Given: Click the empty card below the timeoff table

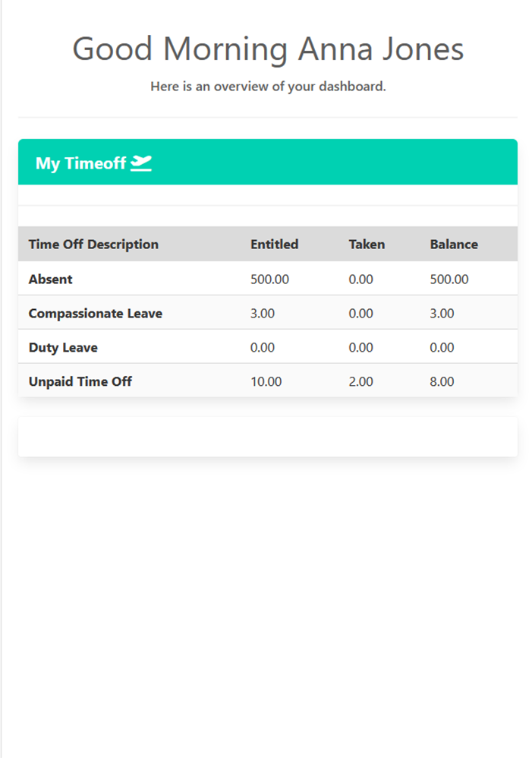Looking at the screenshot, I should coord(268,437).
